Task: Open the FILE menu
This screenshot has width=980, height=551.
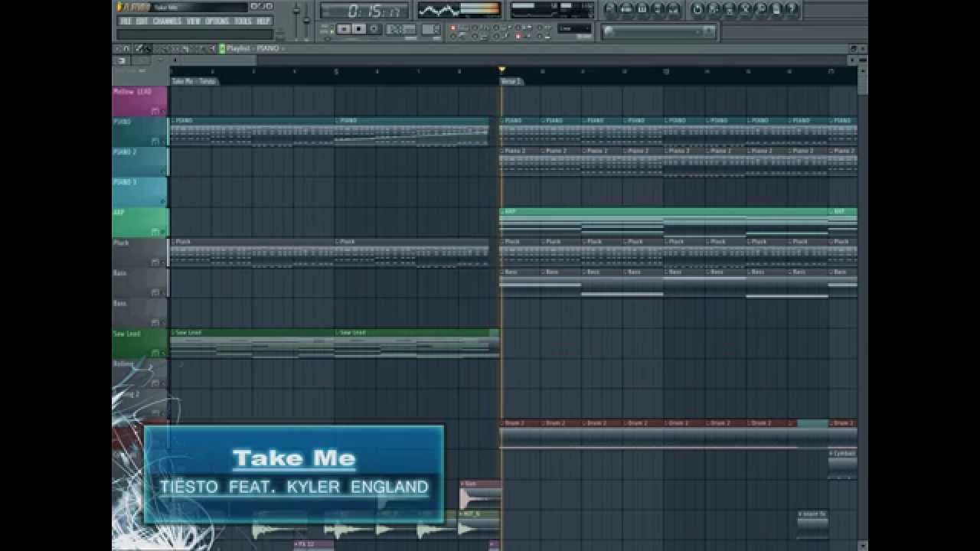Action: pyautogui.click(x=125, y=21)
